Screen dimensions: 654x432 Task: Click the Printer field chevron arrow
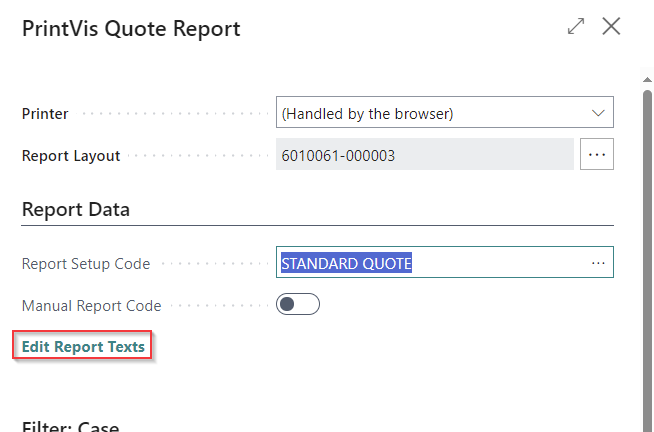599,113
